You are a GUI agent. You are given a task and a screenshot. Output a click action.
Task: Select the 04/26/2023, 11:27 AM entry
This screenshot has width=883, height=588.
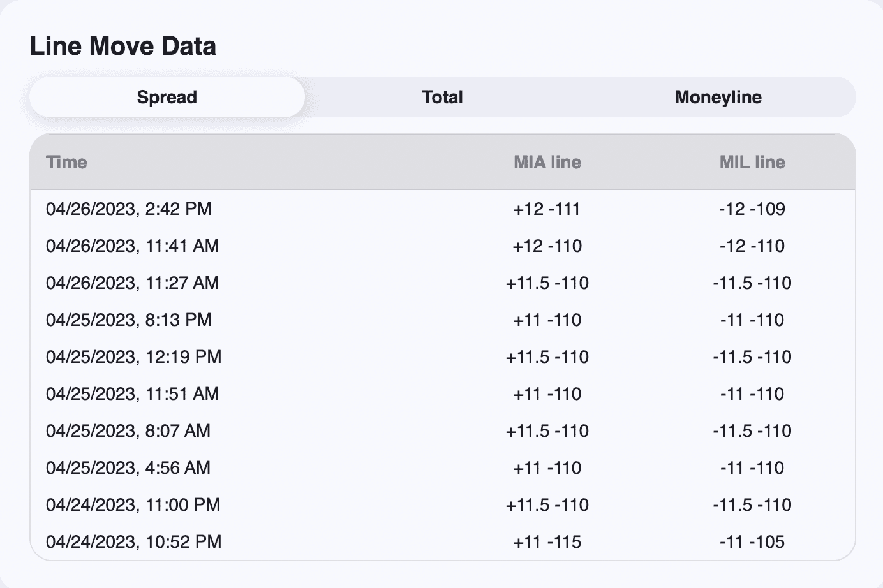(x=133, y=283)
